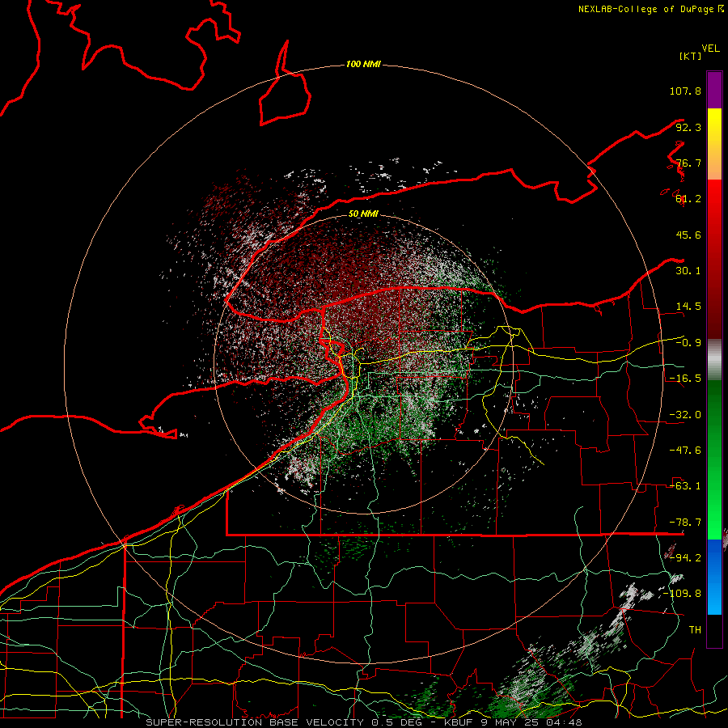The width and height of the screenshot is (728, 728).
Task: Click the 92.3 value on the velocity scale
Action: point(688,127)
